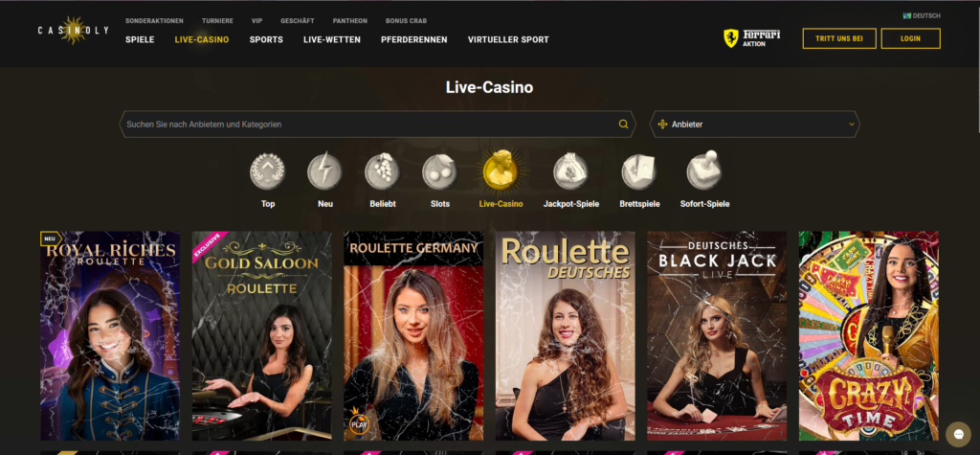
Task: Switch to the Live-Wetten section
Action: 332,39
